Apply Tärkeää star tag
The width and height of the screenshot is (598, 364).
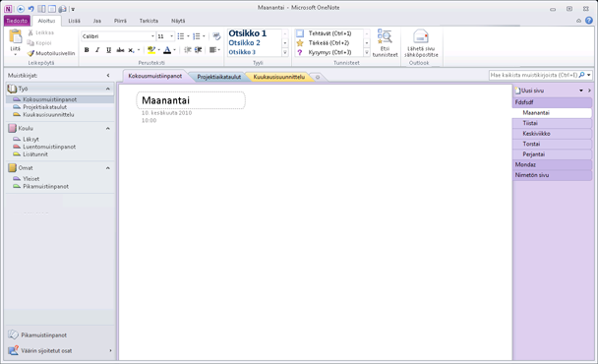(300, 43)
